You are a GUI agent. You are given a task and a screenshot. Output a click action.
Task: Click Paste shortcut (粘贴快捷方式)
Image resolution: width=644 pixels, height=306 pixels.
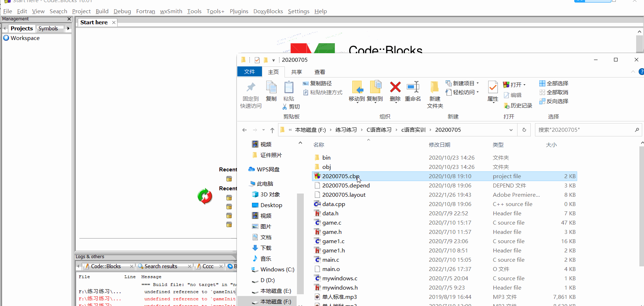[323, 92]
